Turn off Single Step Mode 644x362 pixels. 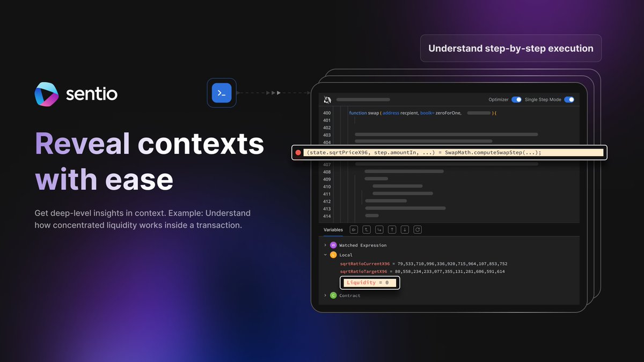(570, 99)
